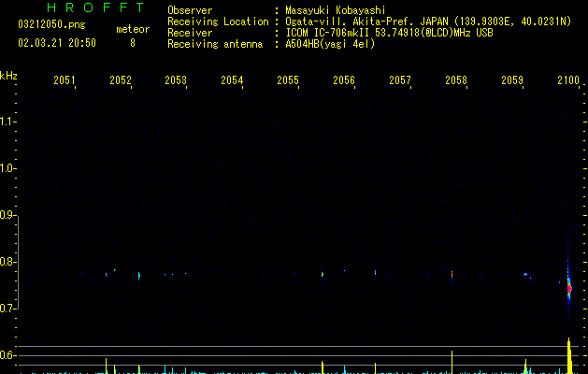Click the 'Observer' field label
Viewport: 588px width, 374px height.
coord(190,10)
